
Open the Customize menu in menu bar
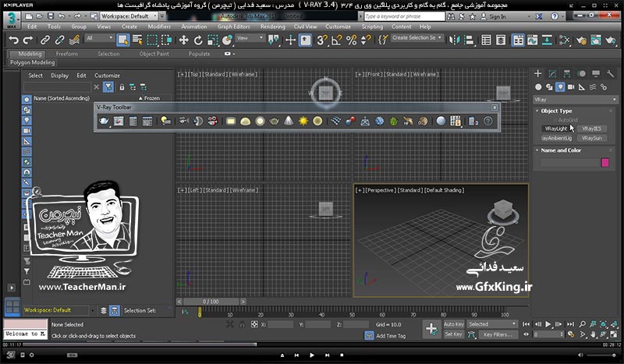click(x=339, y=27)
